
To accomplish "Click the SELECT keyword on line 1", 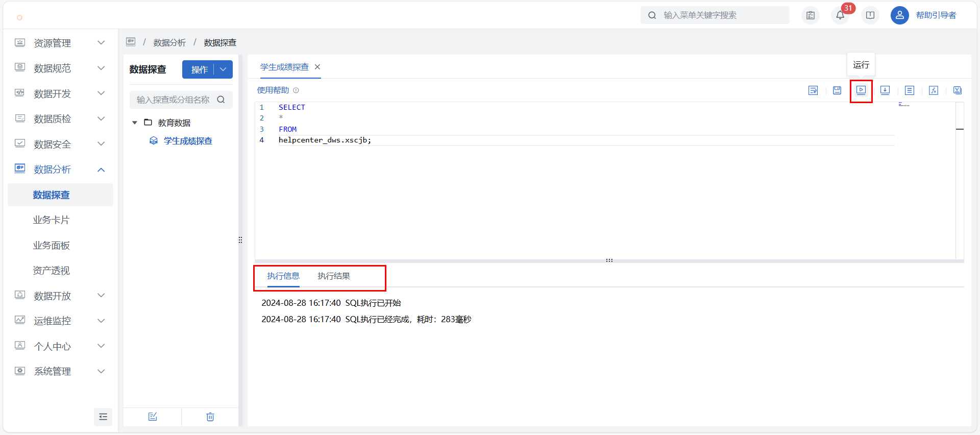I will point(292,107).
